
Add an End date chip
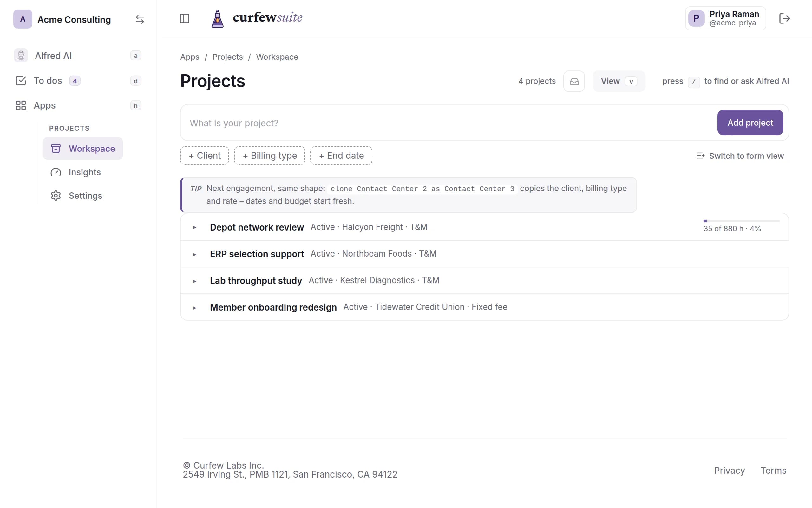pos(341,156)
